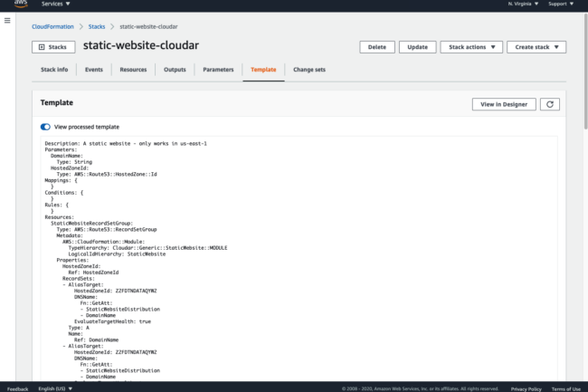The image size is (588, 392).
Task: Open the N. Virginia region selector
Action: click(523, 4)
